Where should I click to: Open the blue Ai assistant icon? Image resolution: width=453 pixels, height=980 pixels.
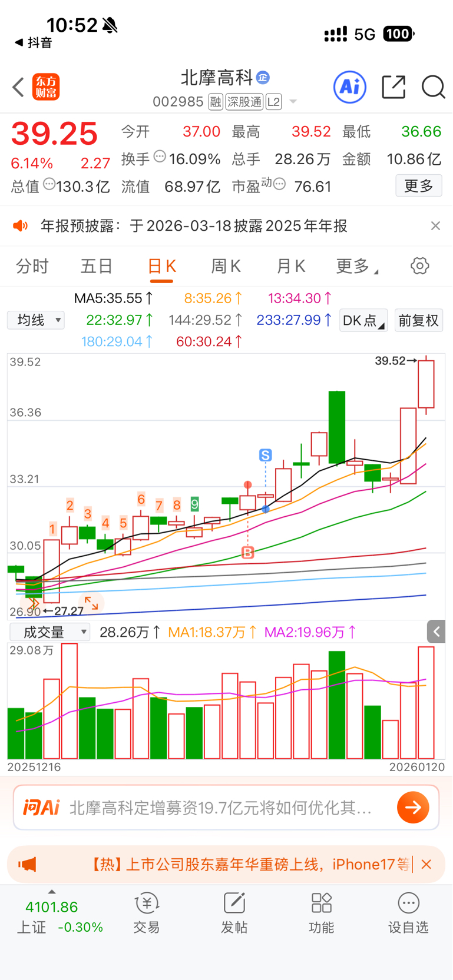tap(350, 87)
